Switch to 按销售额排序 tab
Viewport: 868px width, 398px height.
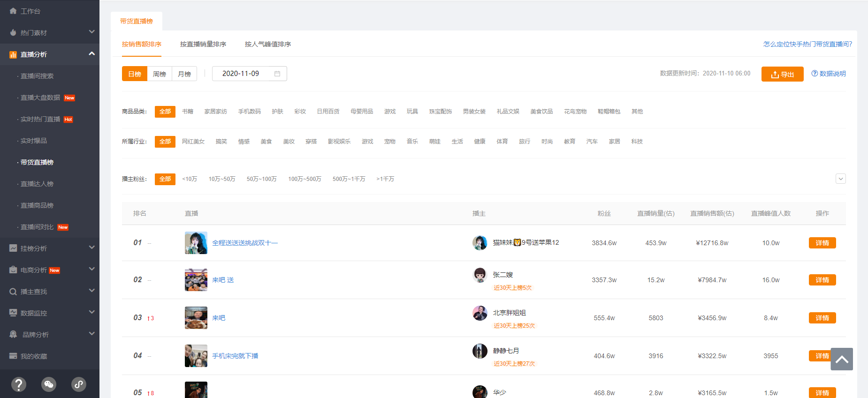[x=142, y=44]
